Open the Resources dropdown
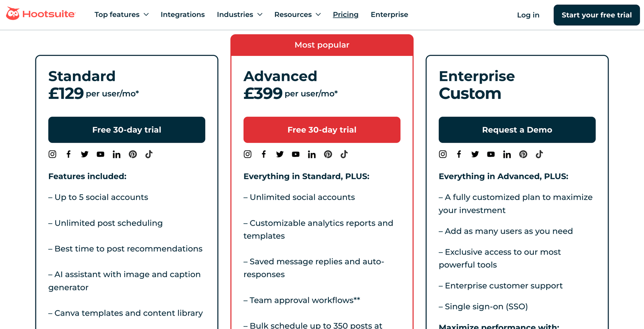The height and width of the screenshot is (329, 644). point(297,14)
